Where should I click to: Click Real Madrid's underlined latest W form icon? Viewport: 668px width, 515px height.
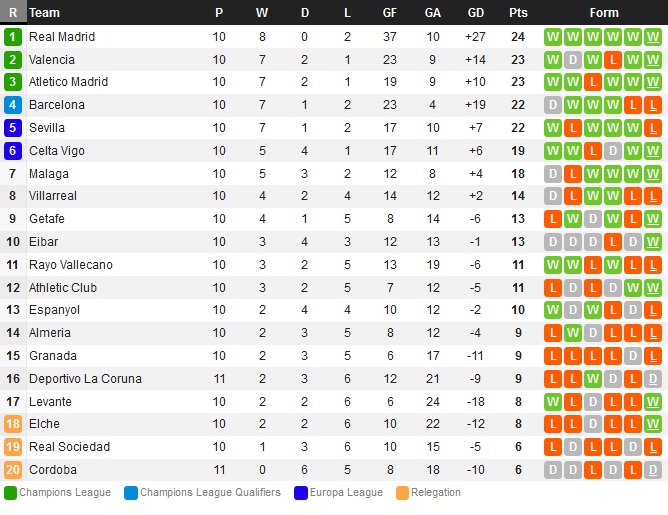point(653,37)
